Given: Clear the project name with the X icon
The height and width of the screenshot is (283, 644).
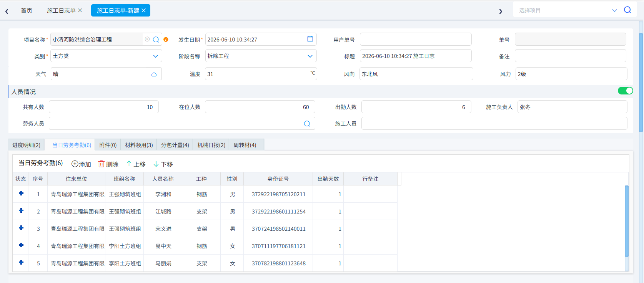Looking at the screenshot, I should tap(147, 39).
